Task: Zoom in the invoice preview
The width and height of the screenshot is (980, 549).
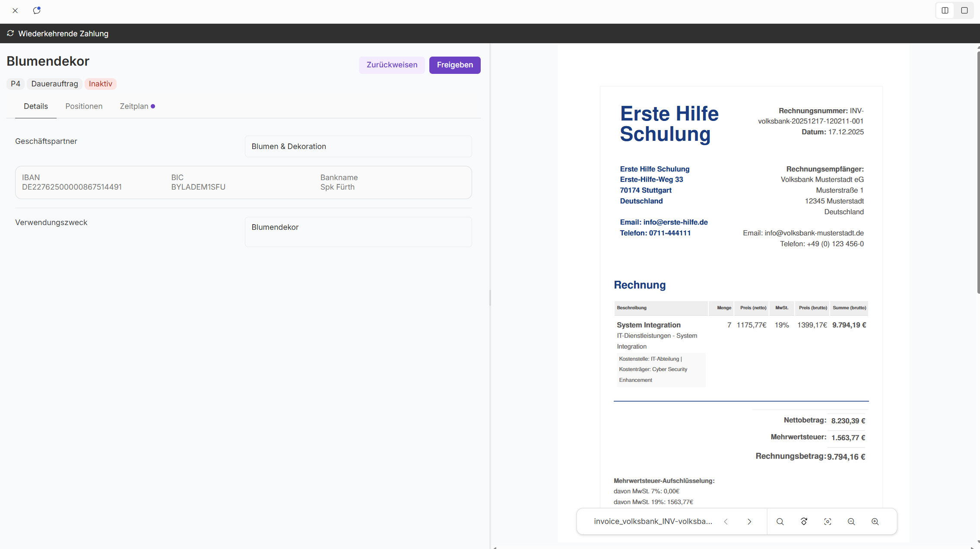Action: coord(875,521)
